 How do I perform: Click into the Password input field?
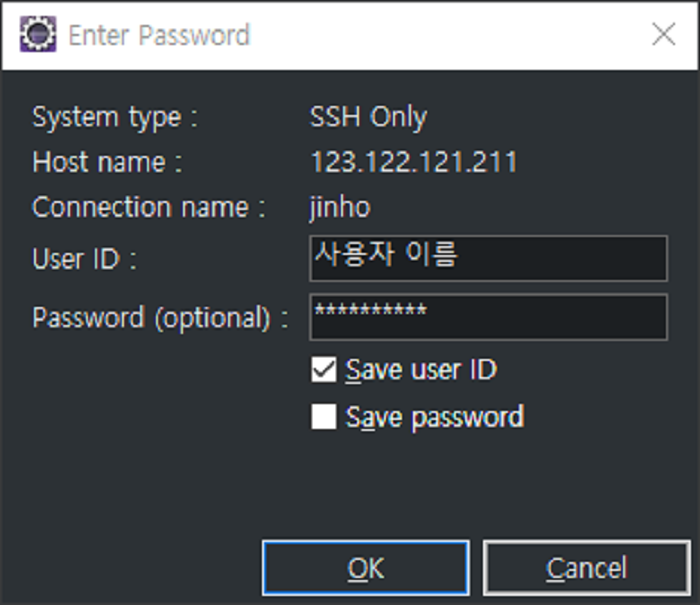click(488, 316)
